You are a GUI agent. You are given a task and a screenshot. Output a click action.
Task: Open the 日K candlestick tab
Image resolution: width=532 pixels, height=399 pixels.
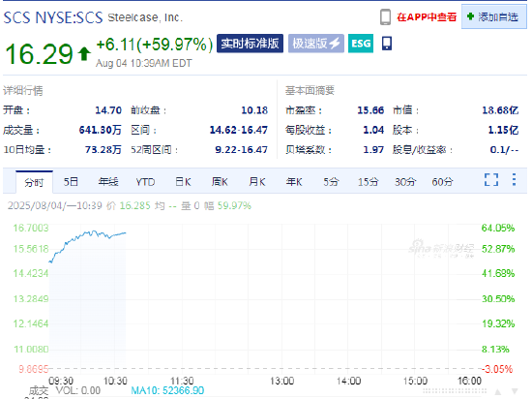pos(183,182)
